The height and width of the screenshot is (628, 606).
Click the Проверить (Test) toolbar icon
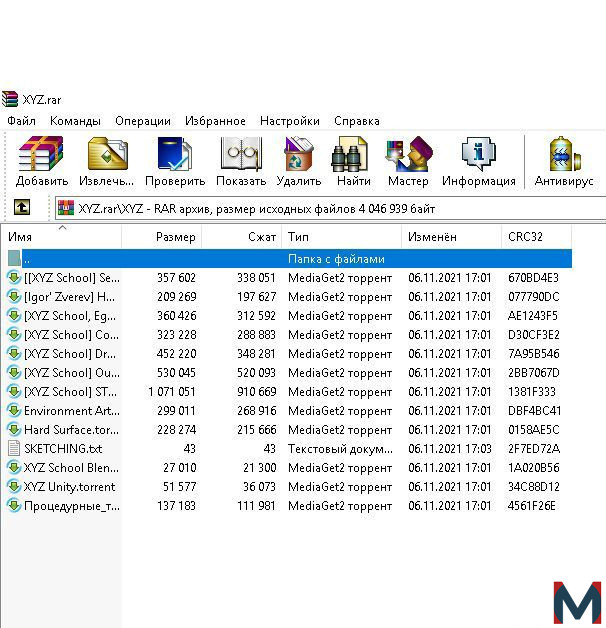click(175, 154)
